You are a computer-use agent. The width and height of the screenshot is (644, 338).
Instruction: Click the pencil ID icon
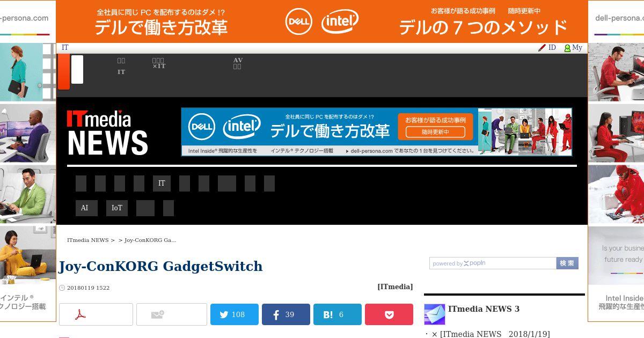click(x=542, y=48)
